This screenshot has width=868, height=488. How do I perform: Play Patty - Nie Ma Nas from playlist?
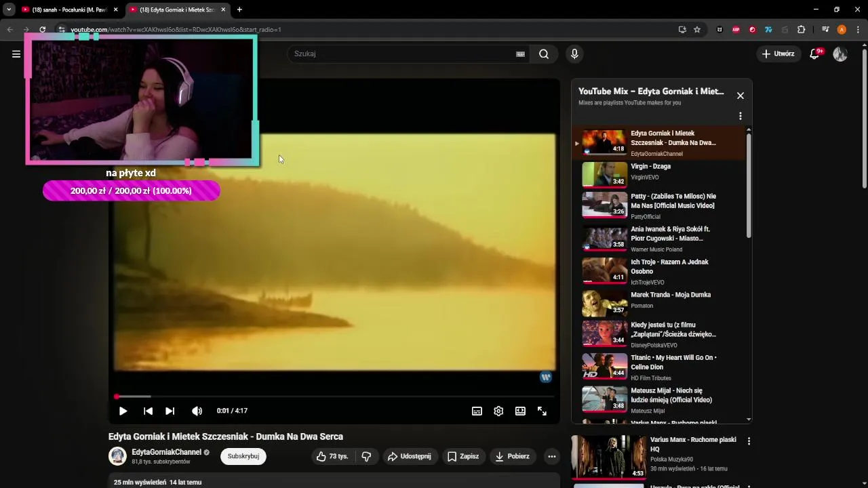658,205
